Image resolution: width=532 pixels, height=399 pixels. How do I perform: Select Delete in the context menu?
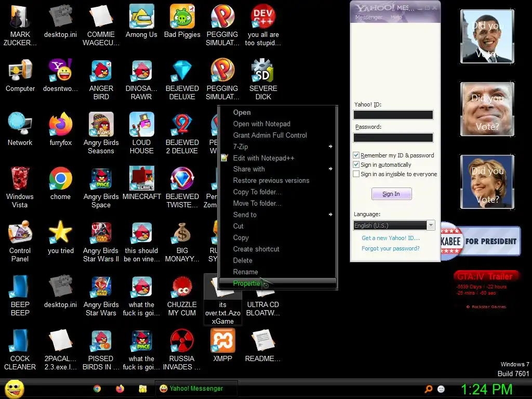click(278, 260)
